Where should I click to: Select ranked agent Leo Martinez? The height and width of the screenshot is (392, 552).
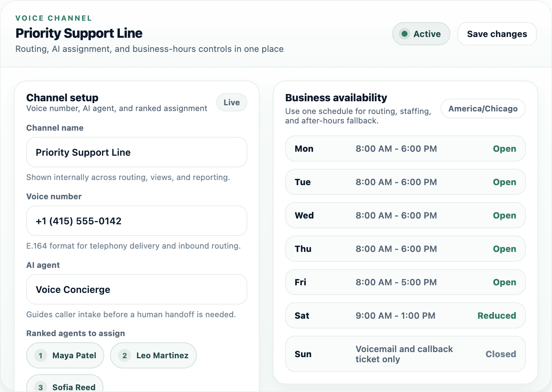(153, 355)
